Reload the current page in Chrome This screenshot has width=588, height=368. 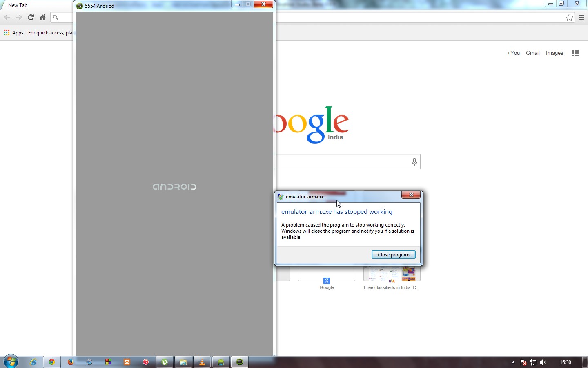click(31, 18)
